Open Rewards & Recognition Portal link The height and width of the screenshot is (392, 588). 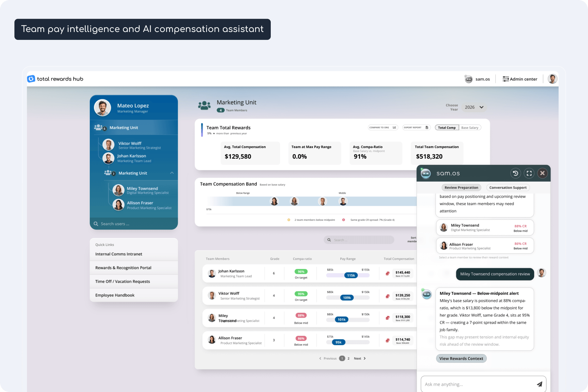point(123,268)
